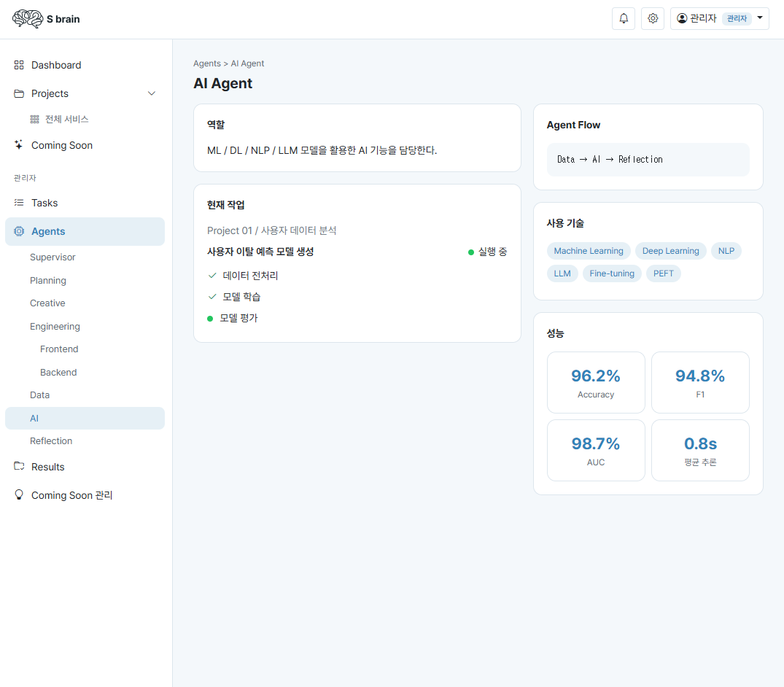Click the Dashboard grid icon

[x=19, y=65]
